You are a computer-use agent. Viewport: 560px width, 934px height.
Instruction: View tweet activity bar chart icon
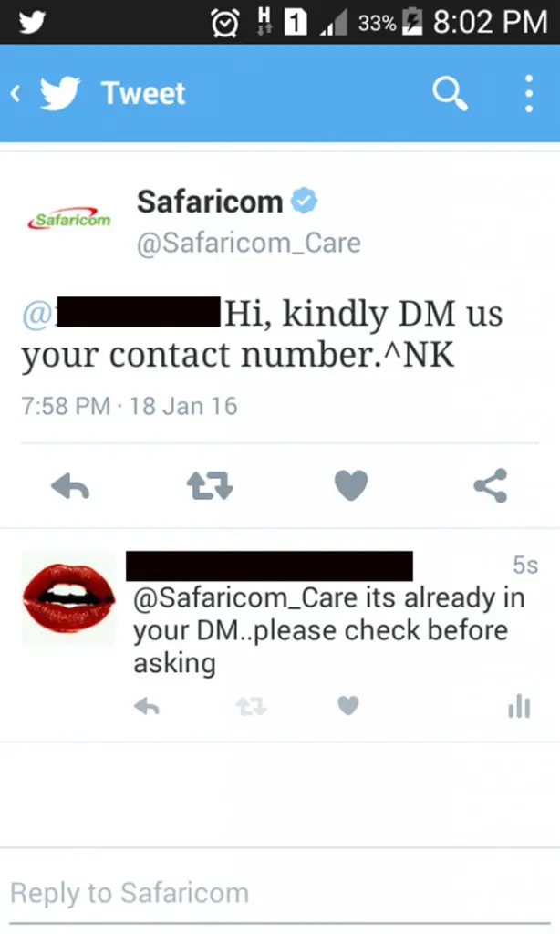(519, 707)
